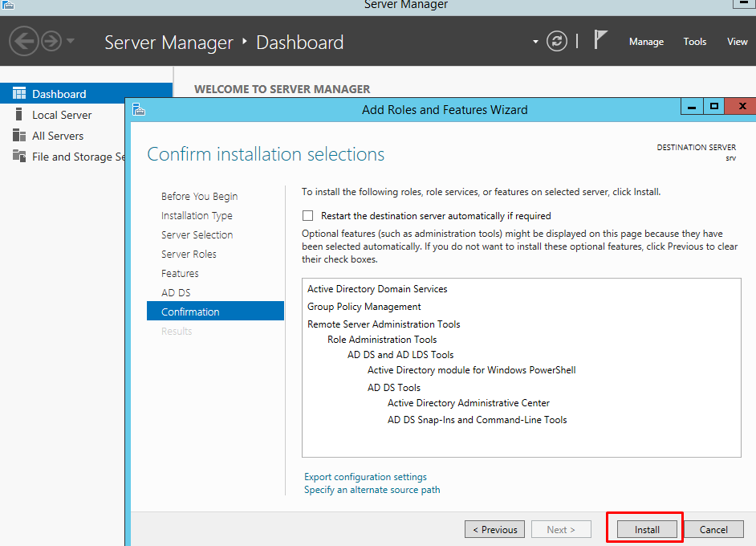Open the Manage menu
This screenshot has height=546, width=756.
(x=646, y=42)
